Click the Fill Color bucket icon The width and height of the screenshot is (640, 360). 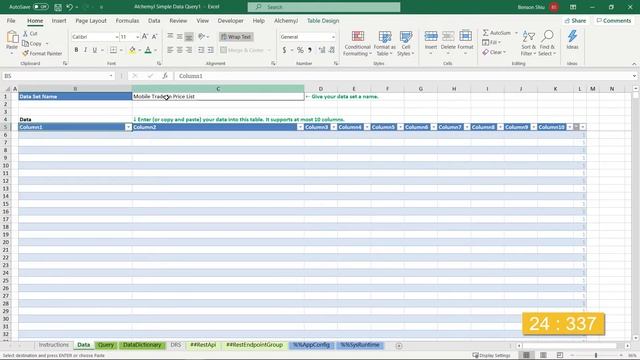[x=132, y=50]
